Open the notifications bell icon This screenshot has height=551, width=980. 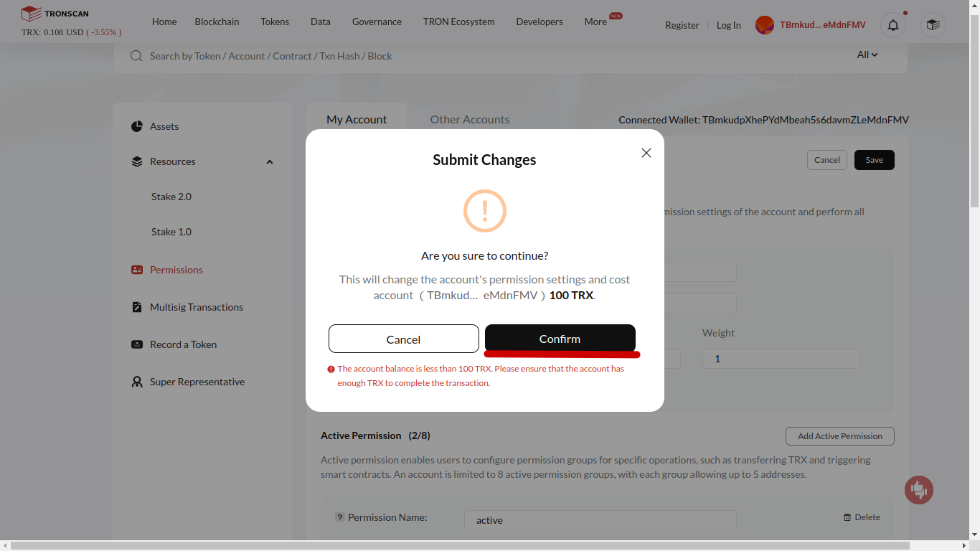point(893,25)
